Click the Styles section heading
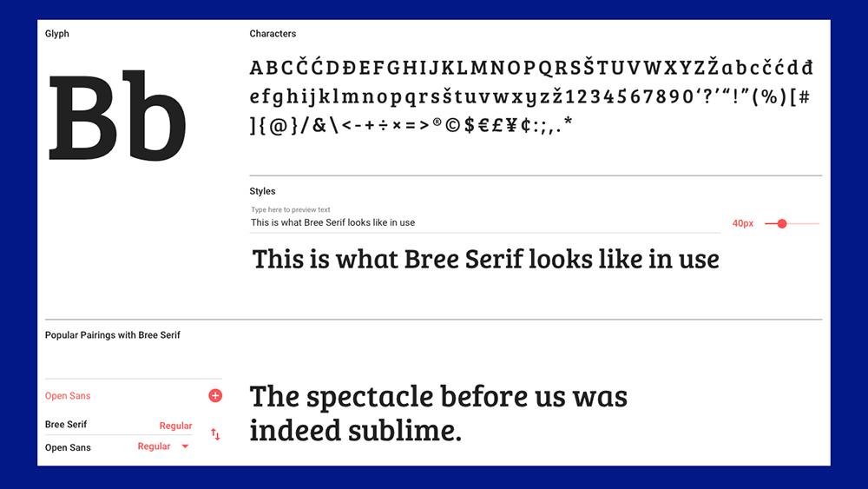 262,192
